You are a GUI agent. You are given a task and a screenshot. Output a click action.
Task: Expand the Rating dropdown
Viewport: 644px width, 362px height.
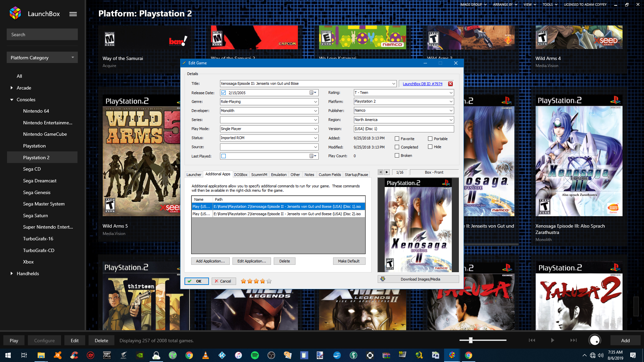pyautogui.click(x=451, y=93)
